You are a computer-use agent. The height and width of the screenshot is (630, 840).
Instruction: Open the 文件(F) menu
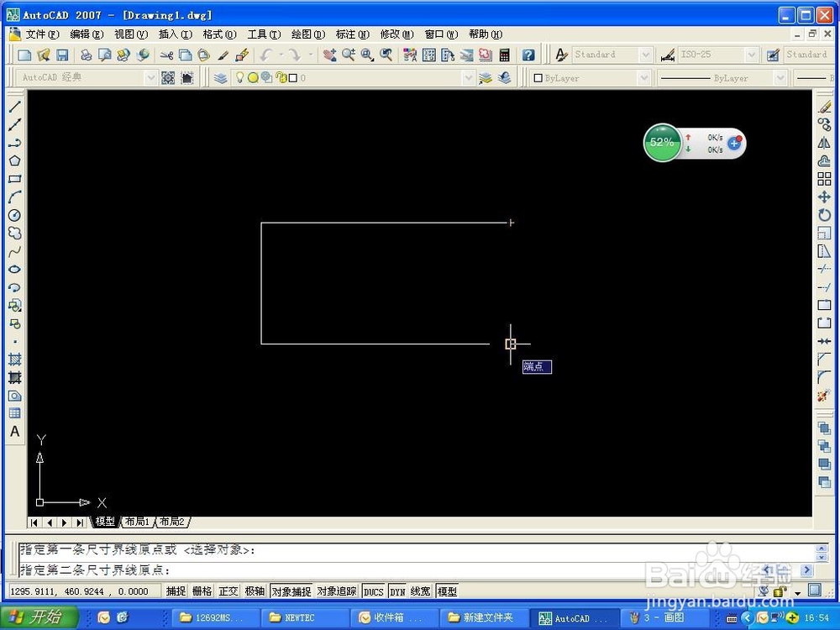[x=42, y=34]
